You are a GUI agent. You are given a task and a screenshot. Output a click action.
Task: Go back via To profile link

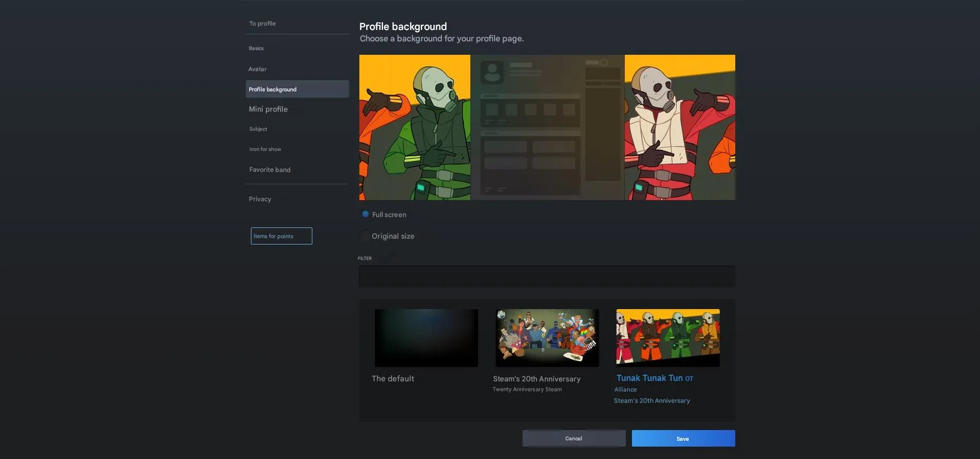click(x=262, y=24)
